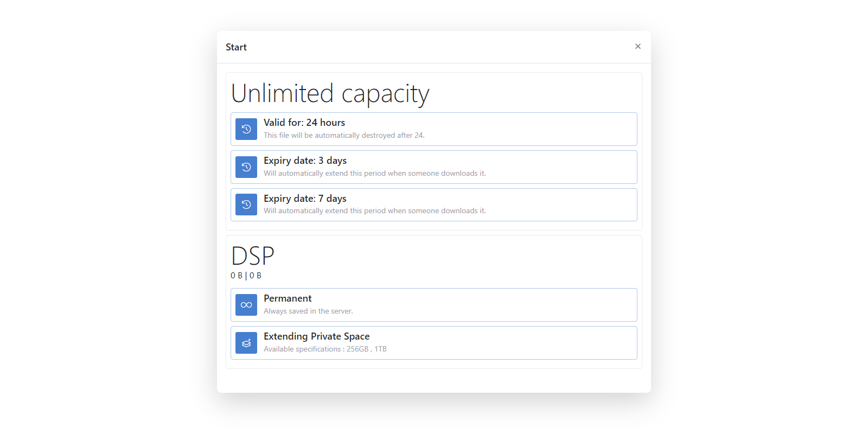Click the 3 days auto-extend description text
The height and width of the screenshot is (434, 868).
point(374,174)
